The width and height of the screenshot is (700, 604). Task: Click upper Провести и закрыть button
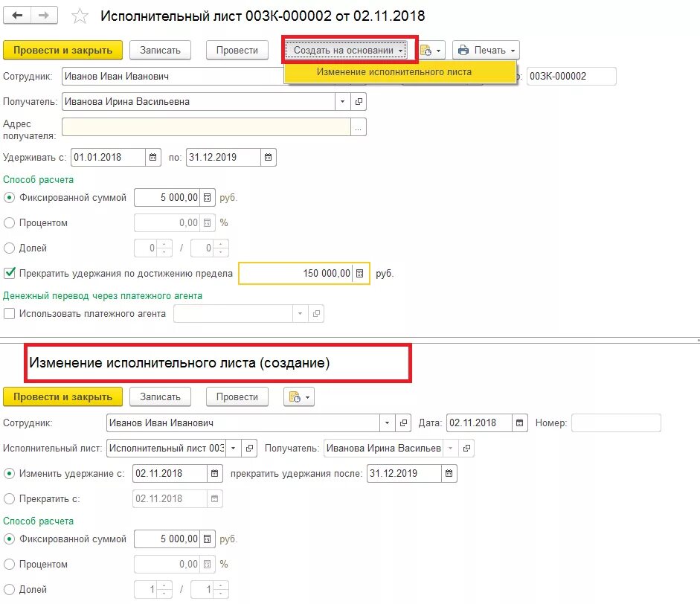[63, 50]
